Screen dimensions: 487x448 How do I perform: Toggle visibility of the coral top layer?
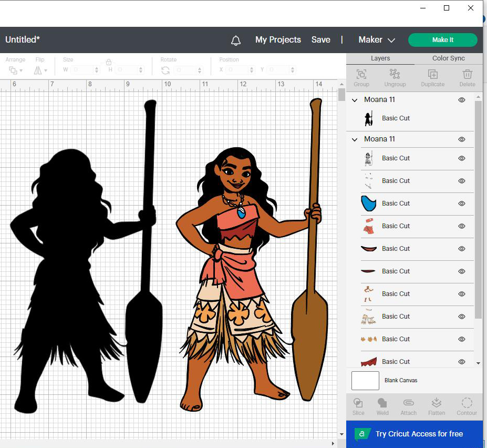click(462, 226)
